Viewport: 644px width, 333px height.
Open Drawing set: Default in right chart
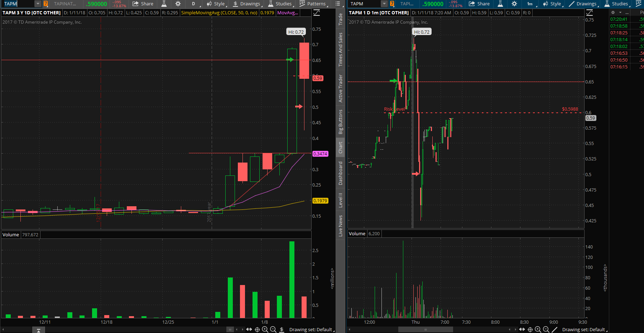coord(585,329)
